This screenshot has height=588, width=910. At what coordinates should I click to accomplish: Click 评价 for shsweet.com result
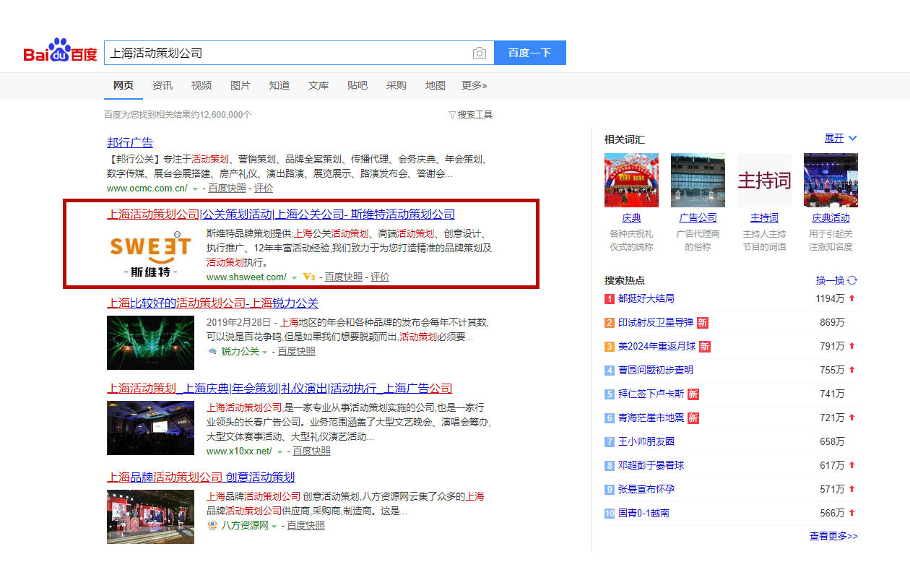(380, 277)
